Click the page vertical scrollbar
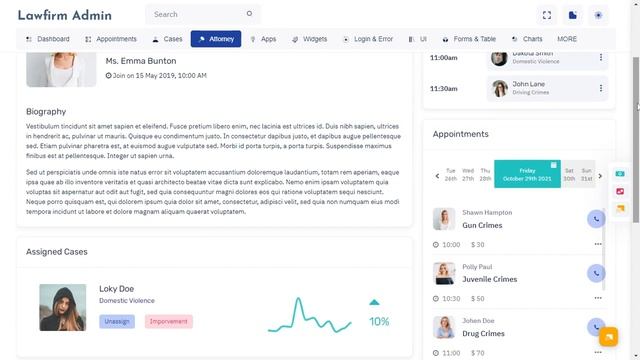This screenshot has width=640, height=360. (x=636, y=140)
